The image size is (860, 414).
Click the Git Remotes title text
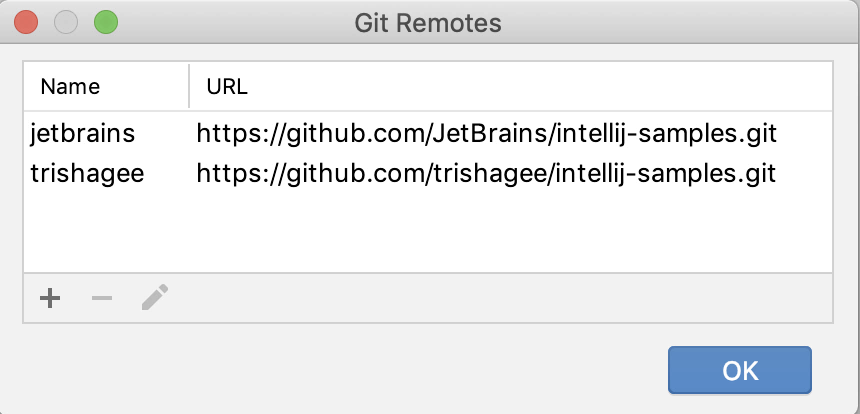[428, 22]
